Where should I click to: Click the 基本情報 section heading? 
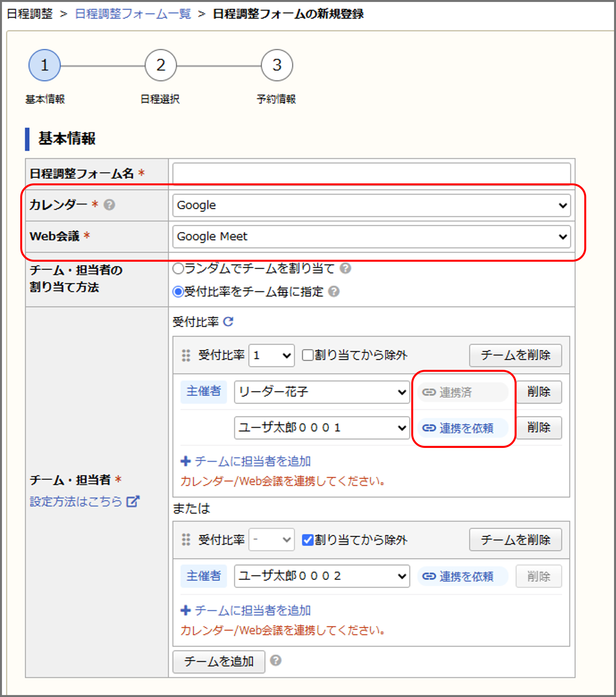(67, 139)
